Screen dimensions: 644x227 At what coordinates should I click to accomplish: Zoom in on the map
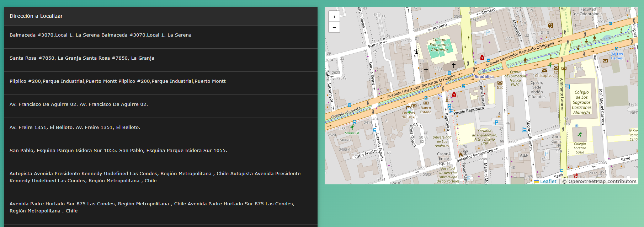[334, 17]
